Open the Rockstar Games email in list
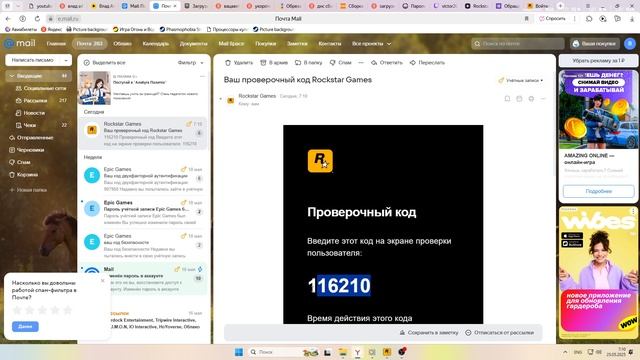640x360 pixels. tap(143, 133)
